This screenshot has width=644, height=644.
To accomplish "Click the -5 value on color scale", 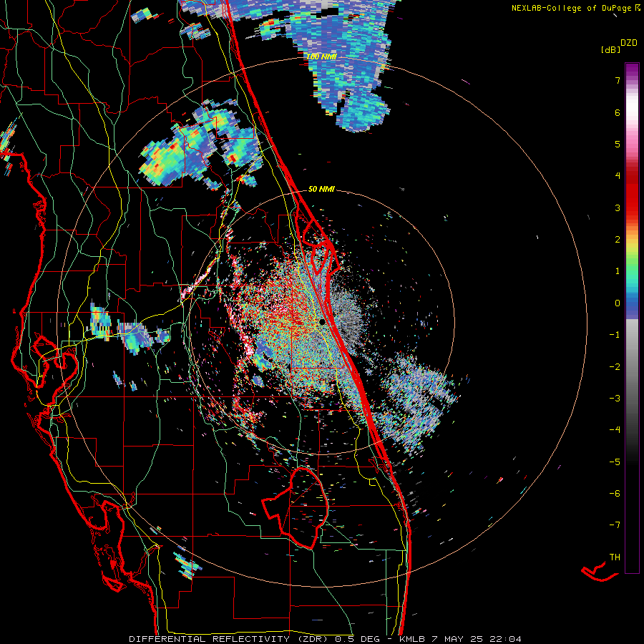I will click(615, 462).
